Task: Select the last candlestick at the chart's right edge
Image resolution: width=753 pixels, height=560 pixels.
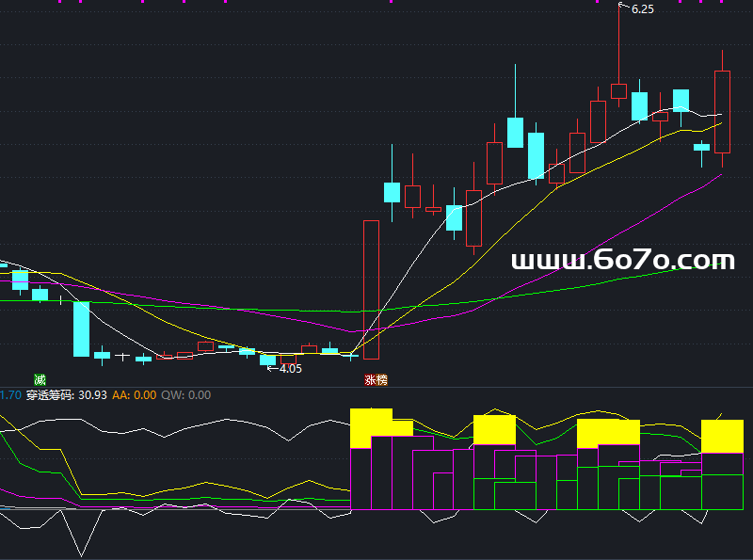Action: point(723,111)
